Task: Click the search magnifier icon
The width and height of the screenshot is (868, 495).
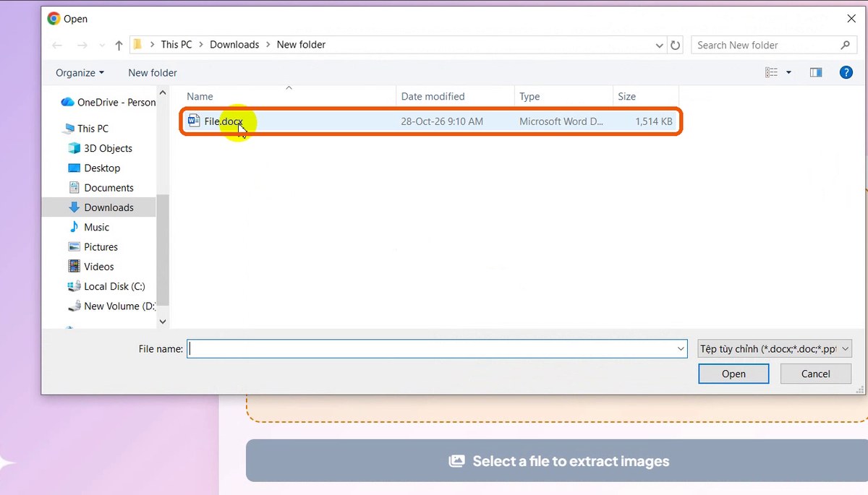Action: 845,45
